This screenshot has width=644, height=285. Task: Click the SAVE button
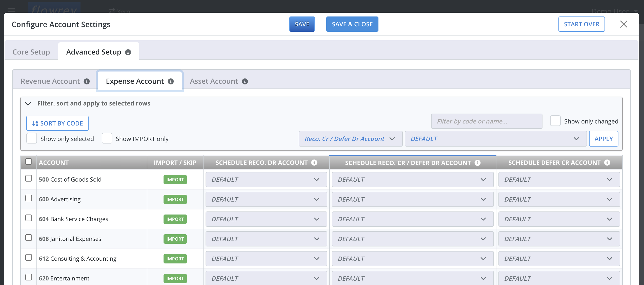[x=302, y=24]
